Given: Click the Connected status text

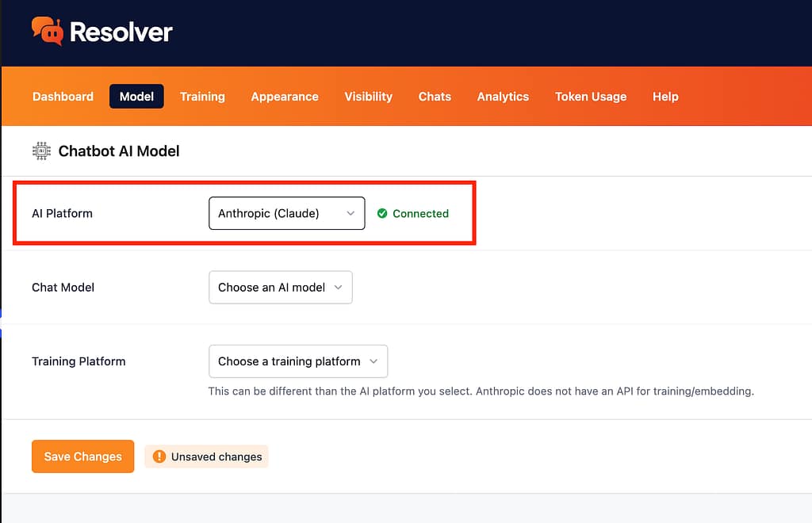Looking at the screenshot, I should [420, 213].
